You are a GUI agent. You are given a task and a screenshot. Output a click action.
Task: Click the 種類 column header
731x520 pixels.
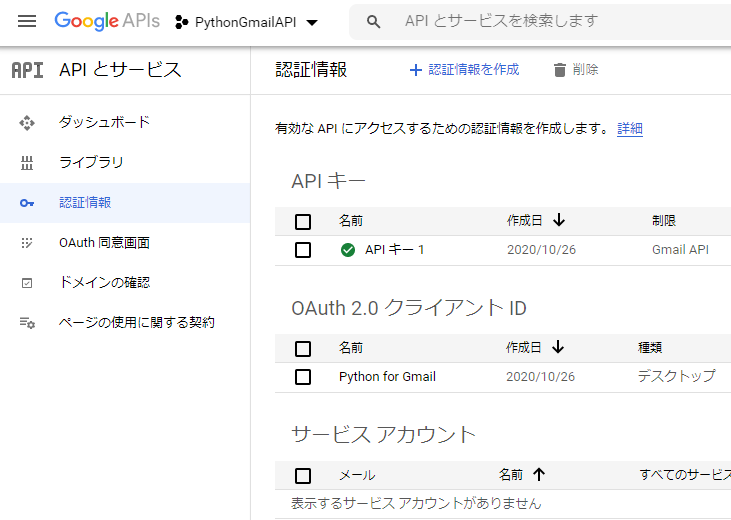point(650,347)
